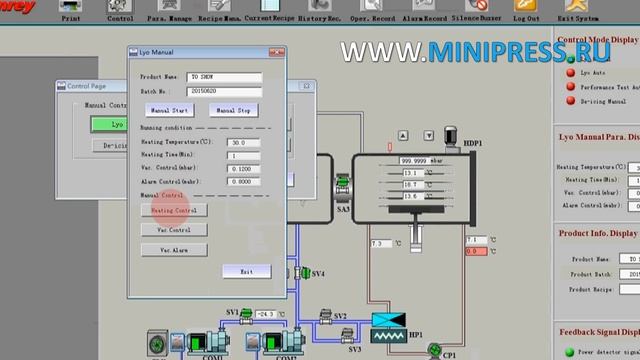
Task: Click Manual Stop in Lyo Manual dialog
Action: point(233,110)
